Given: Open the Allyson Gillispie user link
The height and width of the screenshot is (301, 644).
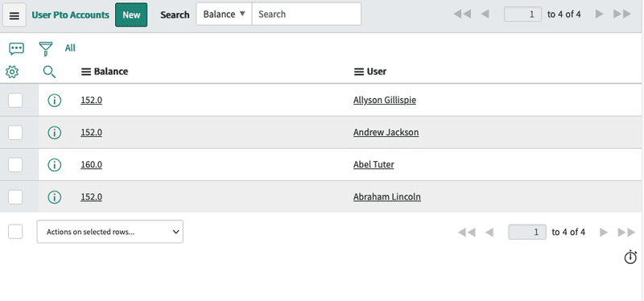Looking at the screenshot, I should click(385, 100).
